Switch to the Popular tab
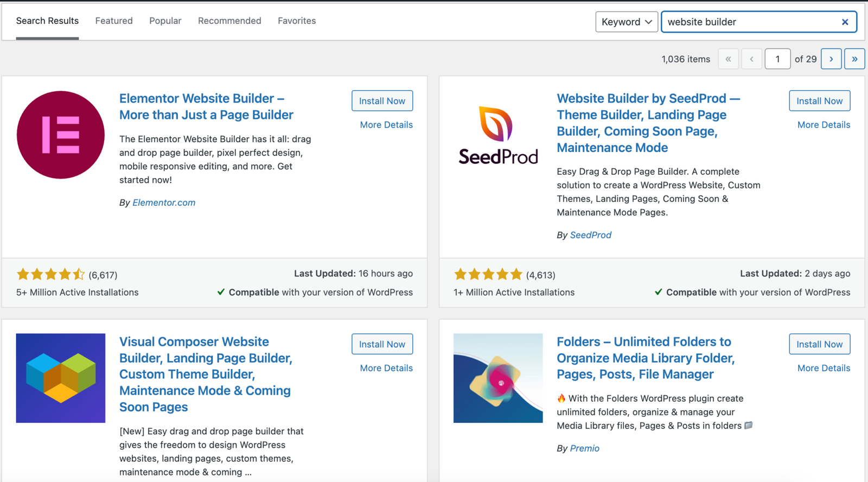 [x=165, y=21]
